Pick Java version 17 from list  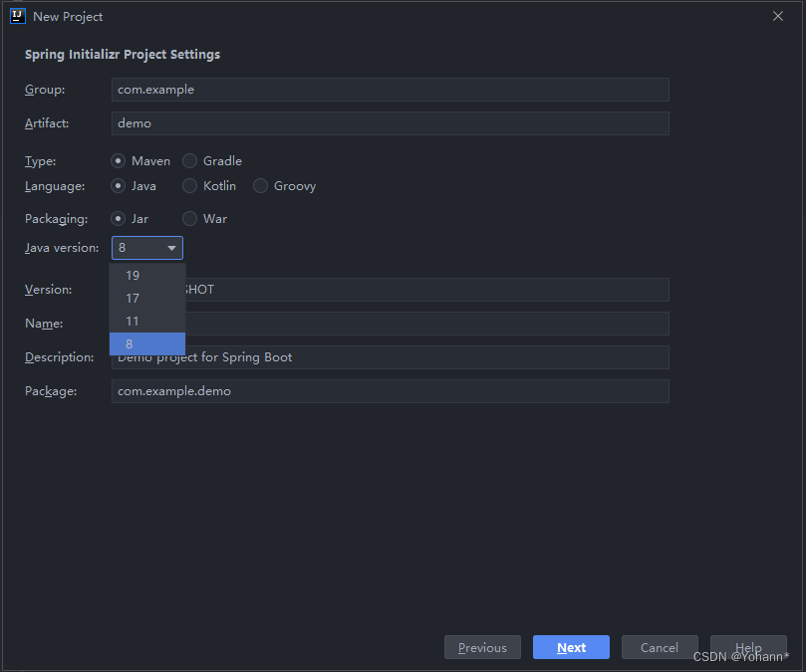(x=147, y=299)
